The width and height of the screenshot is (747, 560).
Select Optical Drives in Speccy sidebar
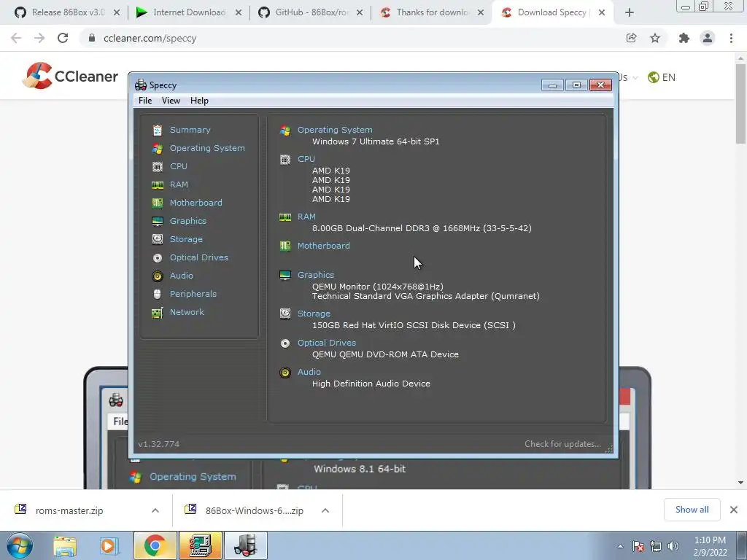(x=199, y=257)
